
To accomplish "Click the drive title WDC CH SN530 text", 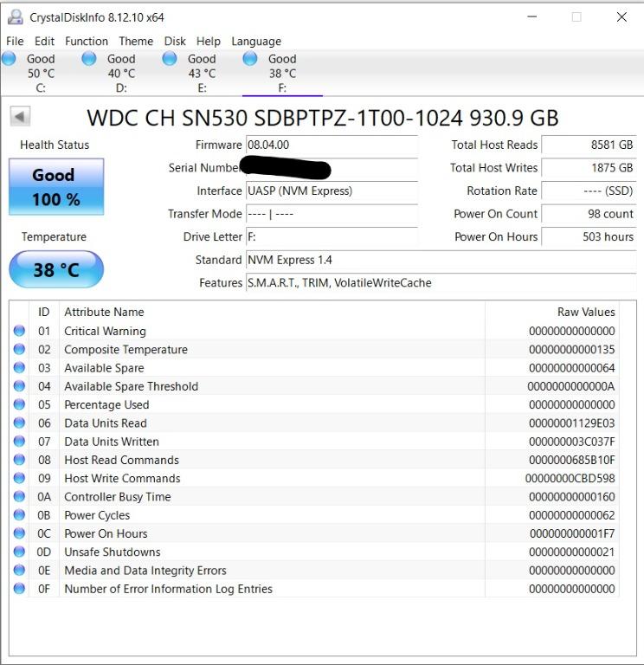I will pos(323,118).
